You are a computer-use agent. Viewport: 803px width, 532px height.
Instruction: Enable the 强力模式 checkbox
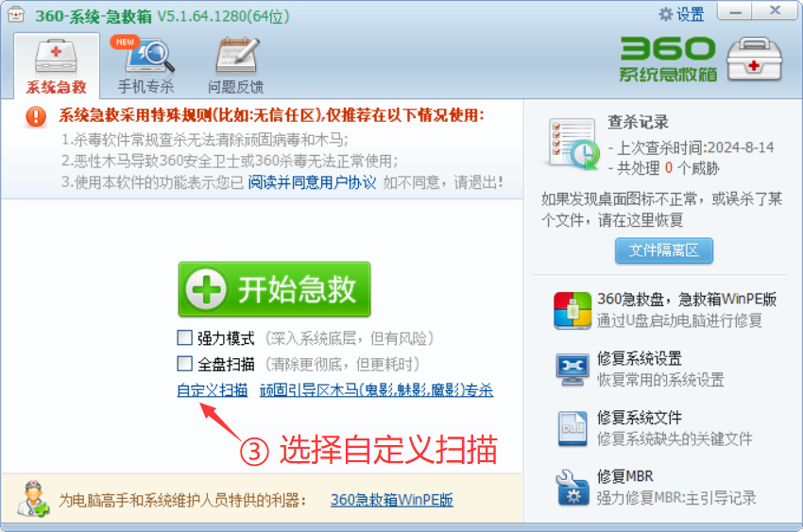(x=184, y=337)
